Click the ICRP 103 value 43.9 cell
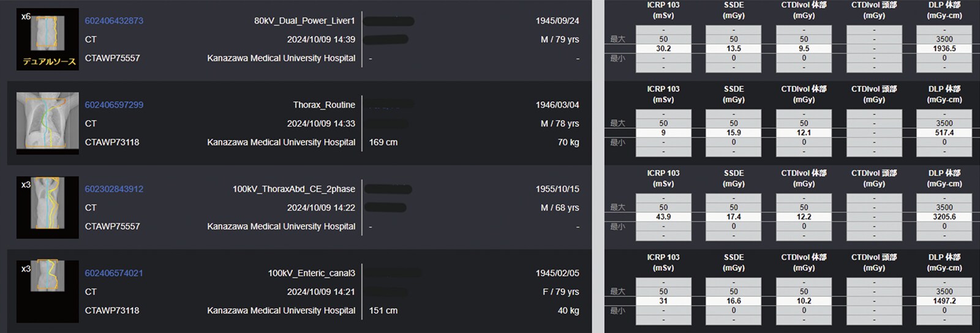Screen dimensions: 980x333 coord(663,217)
